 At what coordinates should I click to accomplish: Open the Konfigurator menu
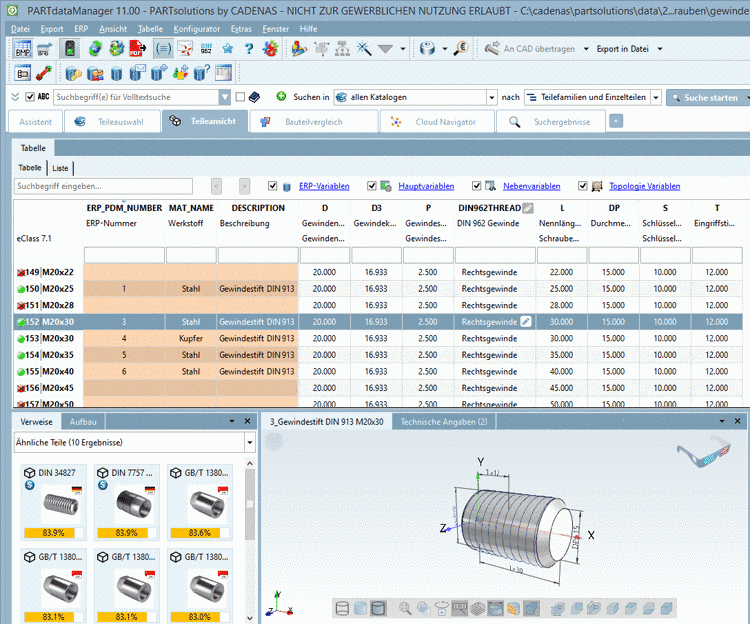click(197, 29)
